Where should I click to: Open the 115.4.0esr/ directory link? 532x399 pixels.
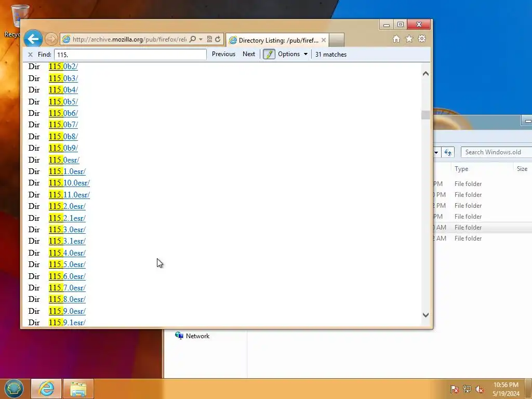pyautogui.click(x=67, y=253)
